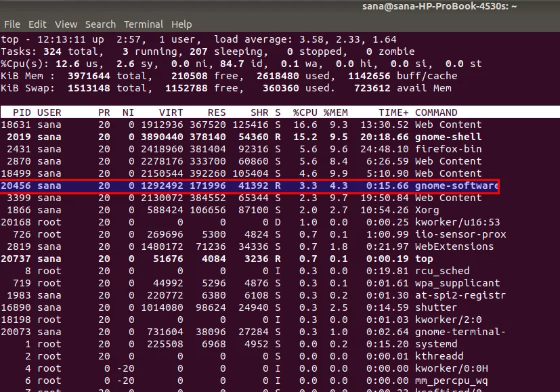Click the VIRT column header

pos(171,112)
